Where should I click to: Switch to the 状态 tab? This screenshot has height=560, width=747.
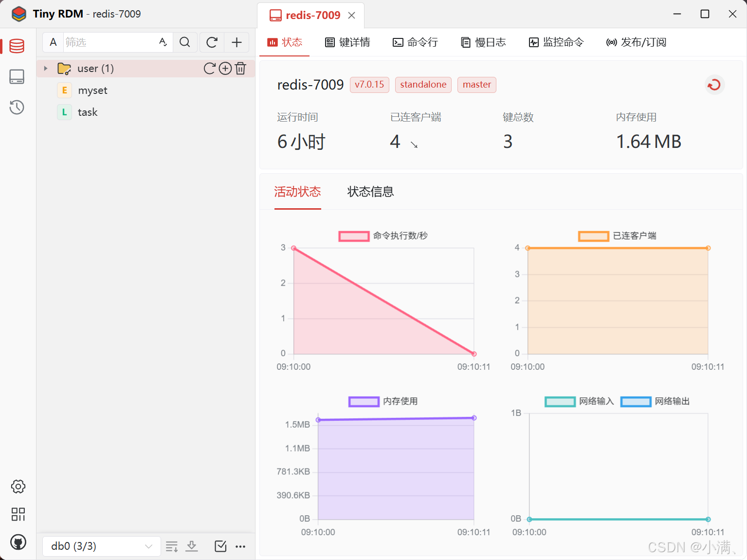pyautogui.click(x=285, y=42)
